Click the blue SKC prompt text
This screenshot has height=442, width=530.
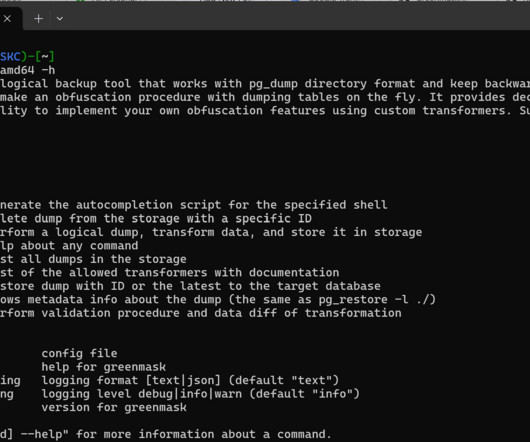[x=10, y=56]
